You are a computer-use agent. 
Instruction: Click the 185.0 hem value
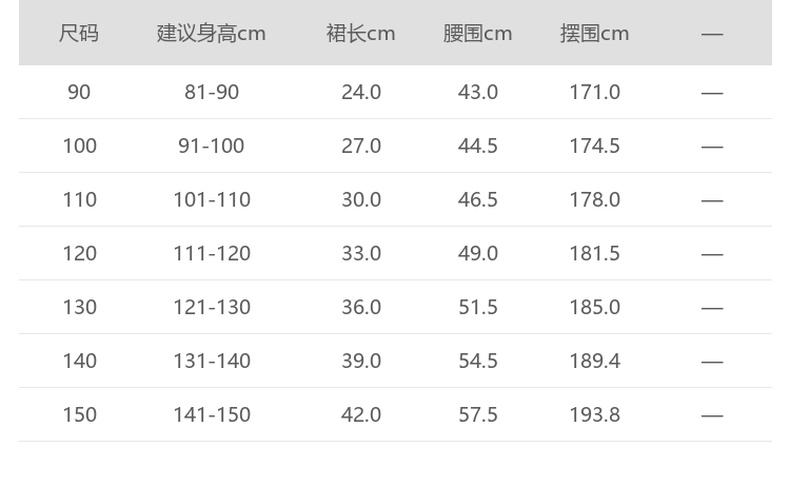point(595,307)
